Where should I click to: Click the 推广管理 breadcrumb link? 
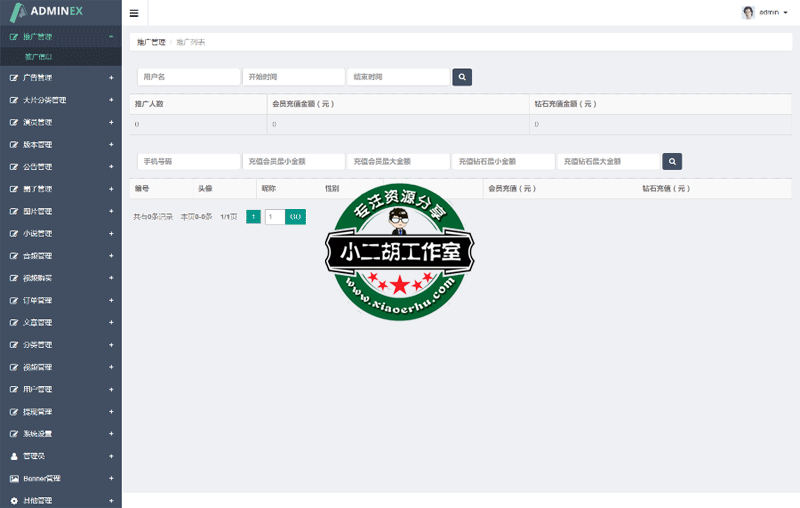pyautogui.click(x=151, y=42)
